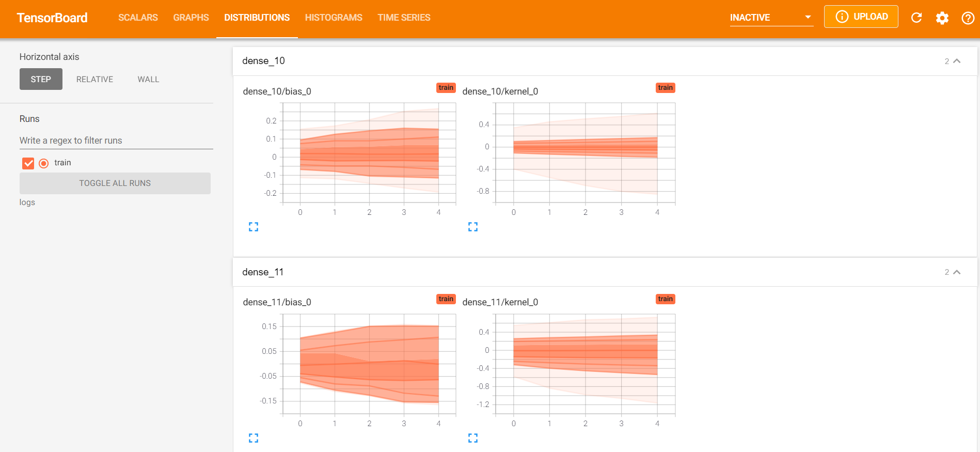This screenshot has height=452, width=980.
Task: Click the dense_10/bias_0 chart title
Action: (x=277, y=91)
